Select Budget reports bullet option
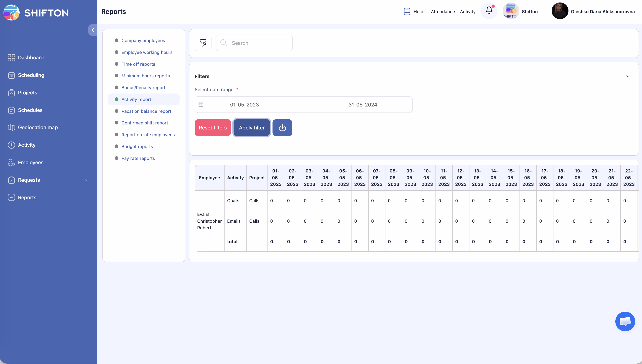642x364 pixels. (117, 146)
